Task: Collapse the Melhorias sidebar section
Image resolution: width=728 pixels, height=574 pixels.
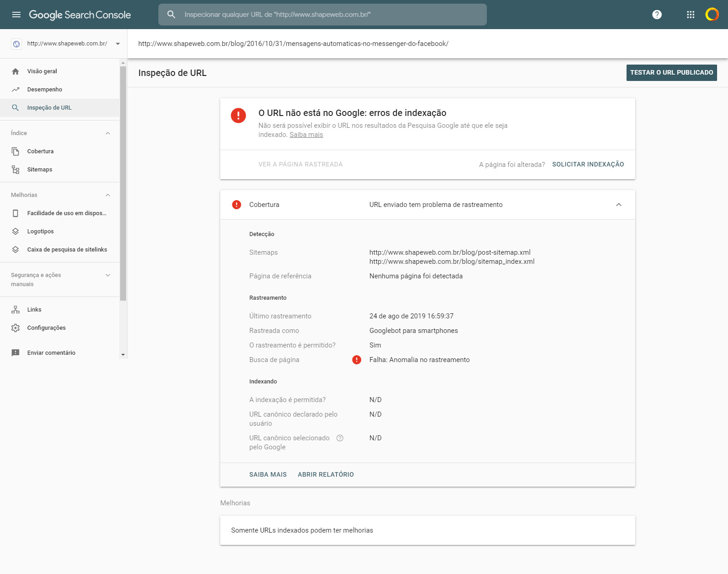Action: point(108,195)
